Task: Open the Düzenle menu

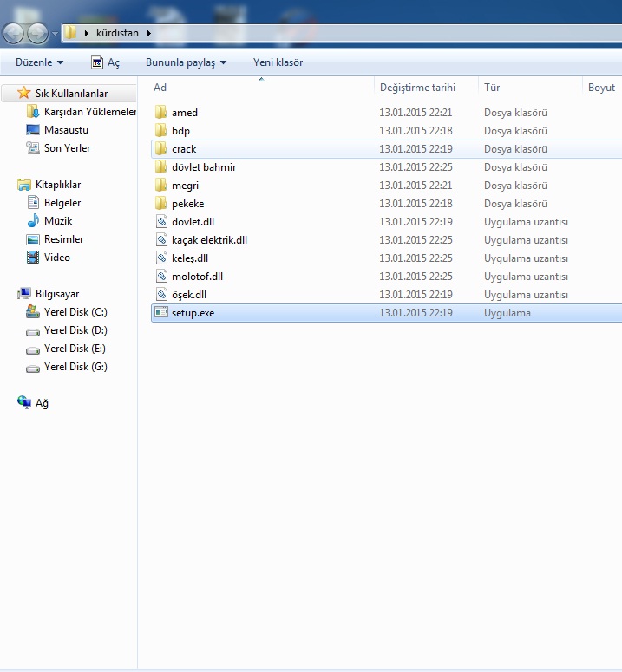Action: 39,62
